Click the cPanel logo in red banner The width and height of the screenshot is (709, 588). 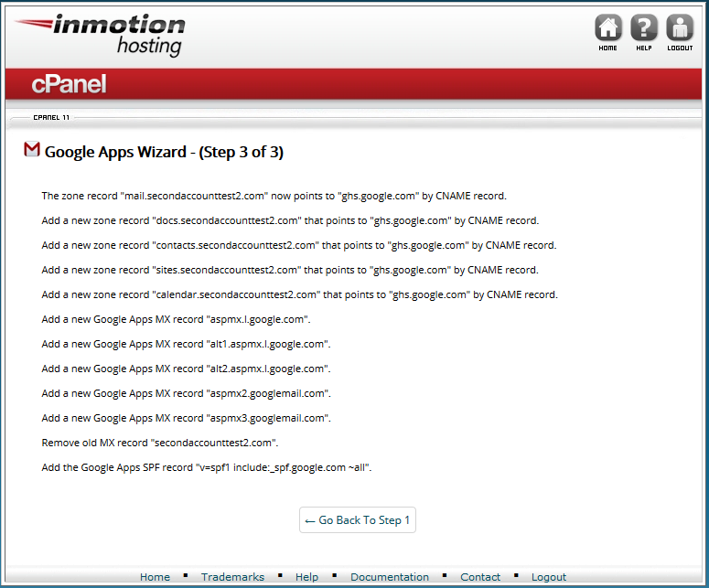click(70, 84)
